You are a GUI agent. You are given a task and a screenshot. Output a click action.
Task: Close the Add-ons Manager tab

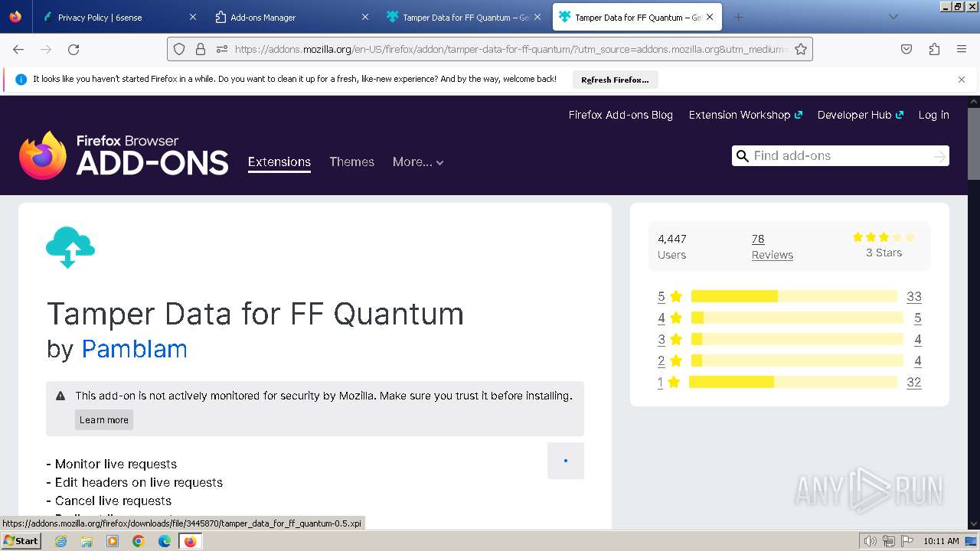(x=365, y=17)
